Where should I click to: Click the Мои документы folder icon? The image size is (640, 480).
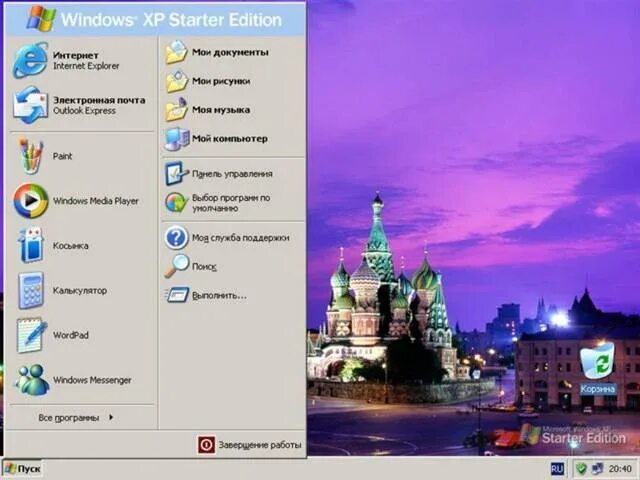(x=176, y=52)
